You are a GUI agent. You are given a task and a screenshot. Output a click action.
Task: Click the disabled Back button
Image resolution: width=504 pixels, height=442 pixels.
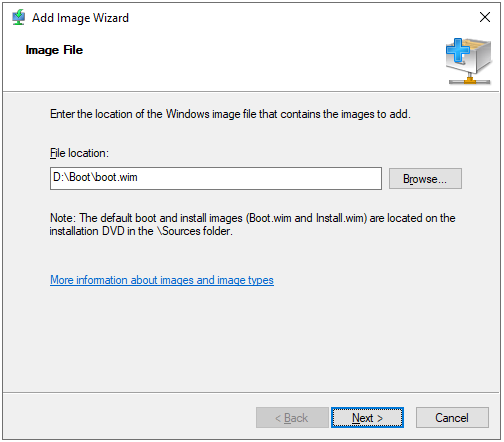click(x=292, y=417)
